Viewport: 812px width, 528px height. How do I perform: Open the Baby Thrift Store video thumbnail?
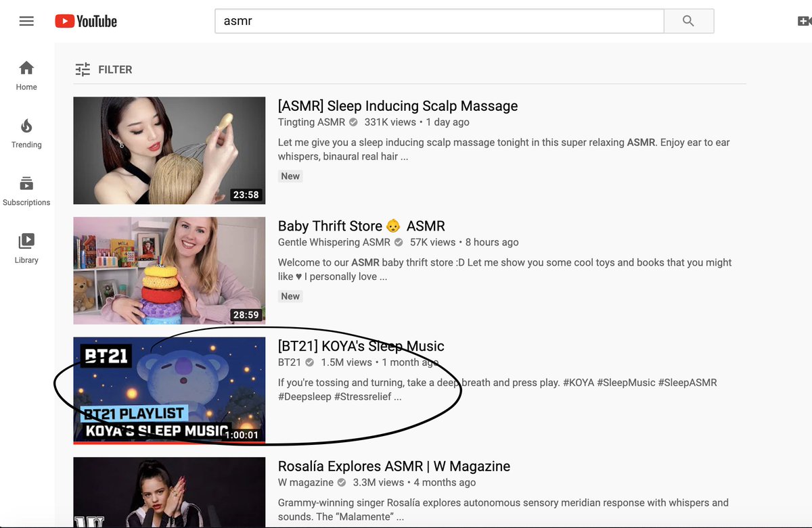(x=169, y=270)
